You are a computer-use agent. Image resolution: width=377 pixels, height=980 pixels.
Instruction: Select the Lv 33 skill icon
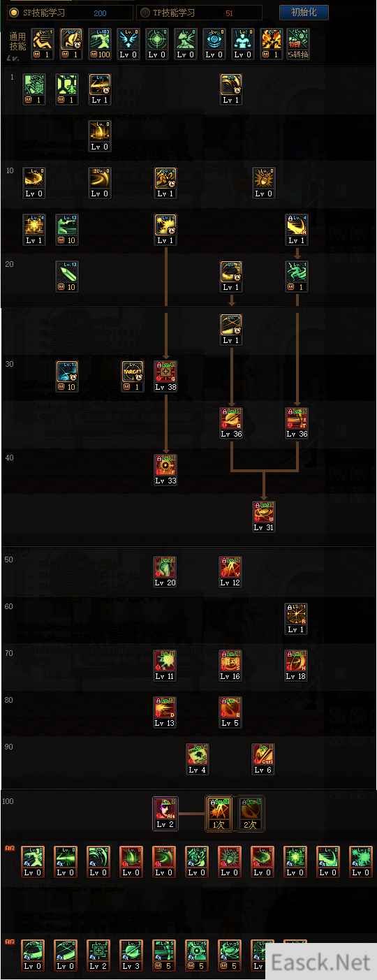165,469
